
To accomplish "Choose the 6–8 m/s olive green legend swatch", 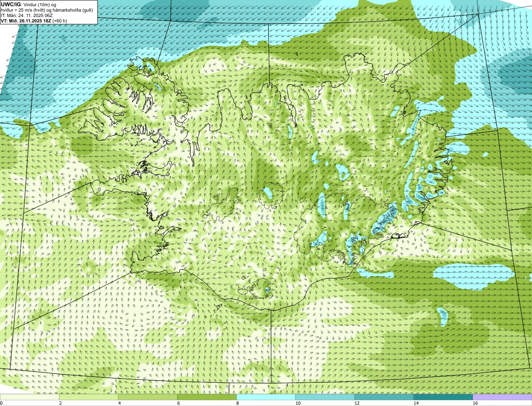I will 207,397.
